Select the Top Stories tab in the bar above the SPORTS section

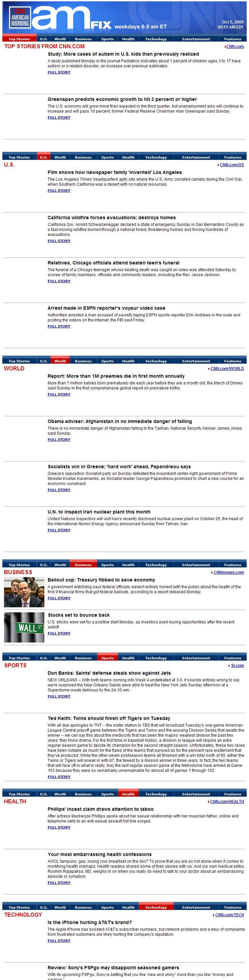click(x=19, y=658)
